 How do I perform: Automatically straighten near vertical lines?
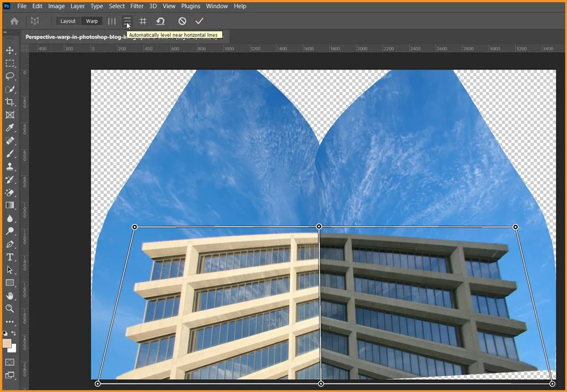[112, 21]
